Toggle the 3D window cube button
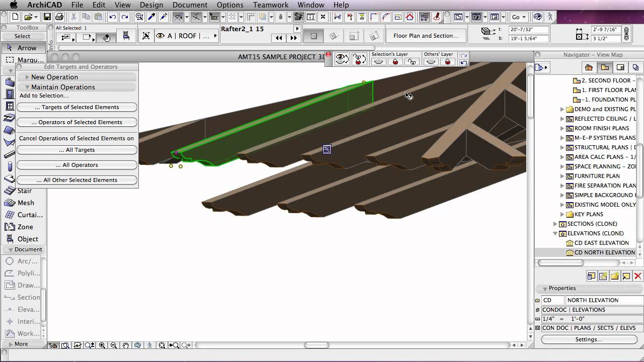Viewport: 644px width, 362px height. pos(476,17)
